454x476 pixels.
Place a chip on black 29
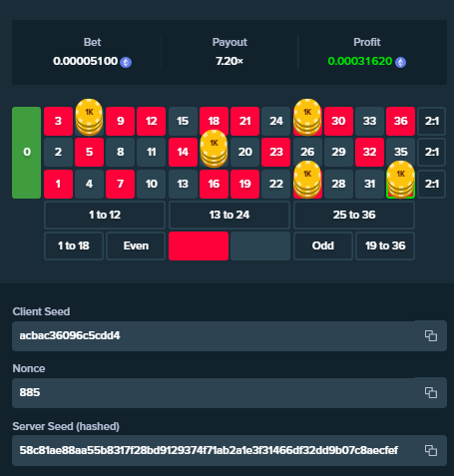[x=338, y=152]
